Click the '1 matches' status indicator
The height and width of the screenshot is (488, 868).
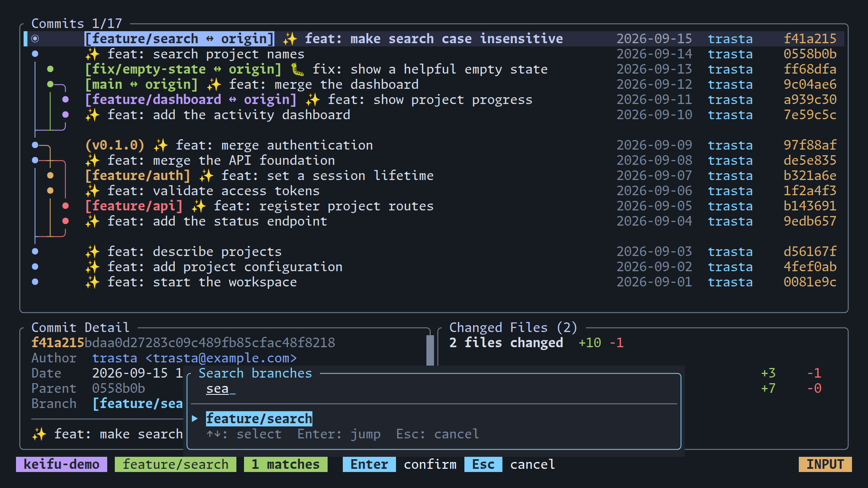pyautogui.click(x=286, y=464)
